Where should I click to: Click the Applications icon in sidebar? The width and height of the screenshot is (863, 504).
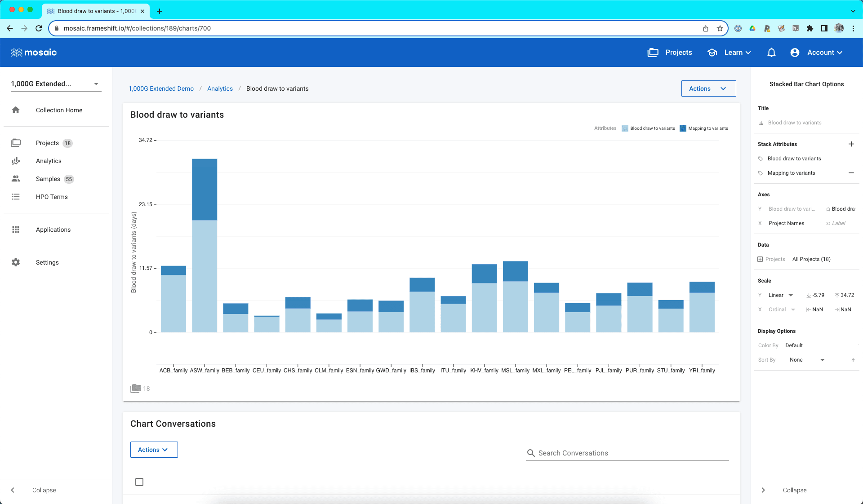[16, 229]
